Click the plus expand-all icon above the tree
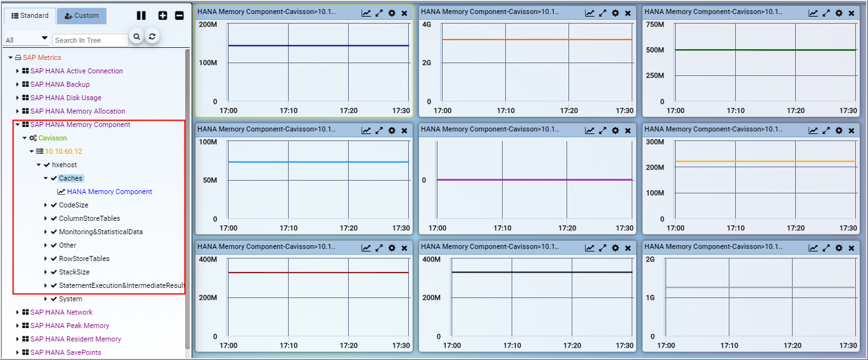This screenshot has width=868, height=360. 163,15
